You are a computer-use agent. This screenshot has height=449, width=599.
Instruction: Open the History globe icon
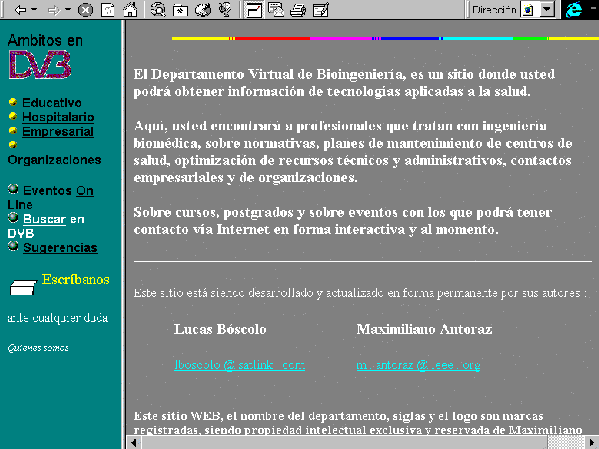pyautogui.click(x=203, y=10)
